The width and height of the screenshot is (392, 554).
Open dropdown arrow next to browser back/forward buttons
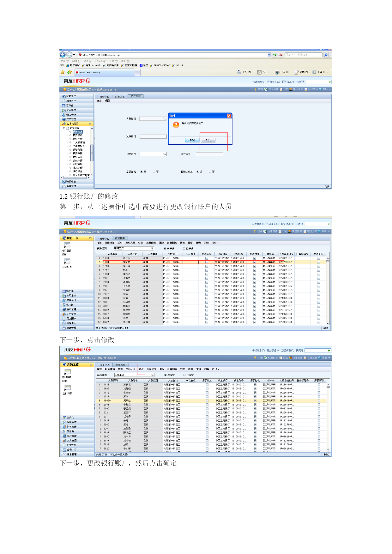pyautogui.click(x=74, y=55)
